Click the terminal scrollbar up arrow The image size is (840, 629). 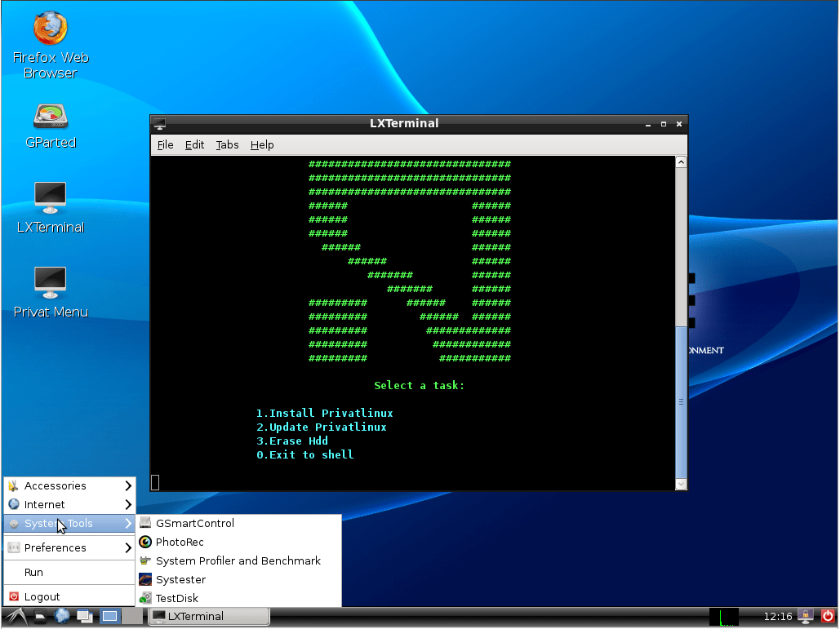681,162
